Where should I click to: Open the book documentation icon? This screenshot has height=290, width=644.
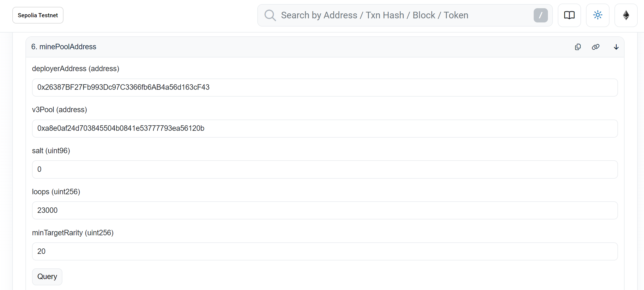pos(569,15)
